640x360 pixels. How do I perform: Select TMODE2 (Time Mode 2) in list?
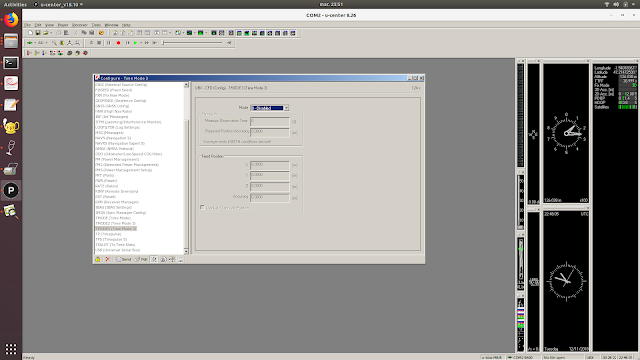[116, 223]
